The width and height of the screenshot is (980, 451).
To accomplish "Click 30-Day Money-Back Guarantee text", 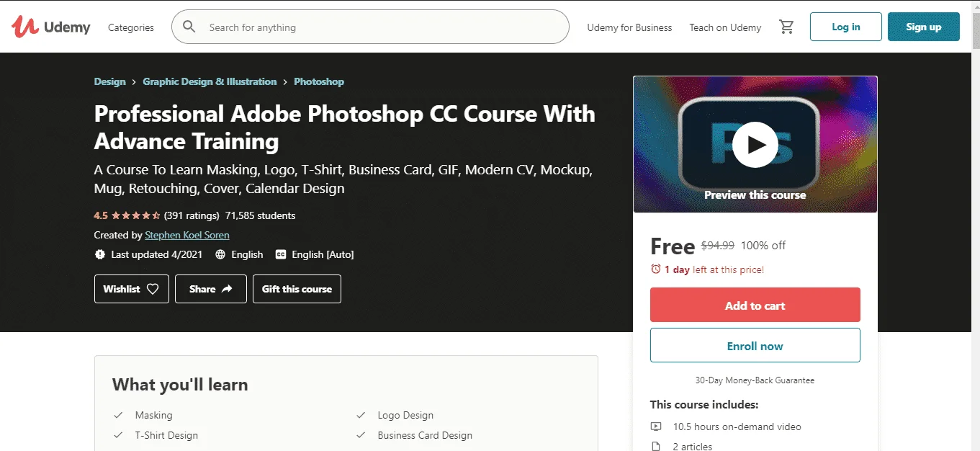I will tap(755, 380).
